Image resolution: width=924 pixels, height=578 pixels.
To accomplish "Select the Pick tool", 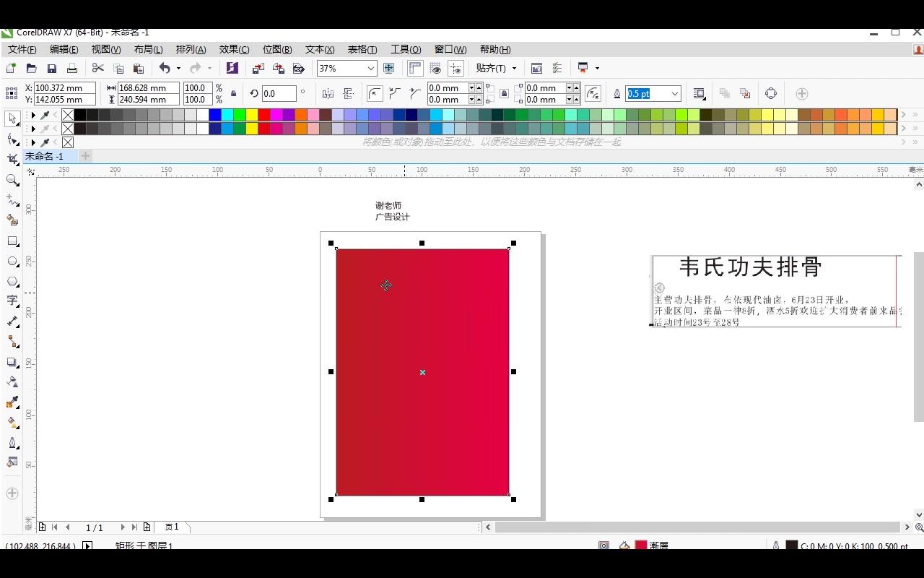I will click(12, 118).
